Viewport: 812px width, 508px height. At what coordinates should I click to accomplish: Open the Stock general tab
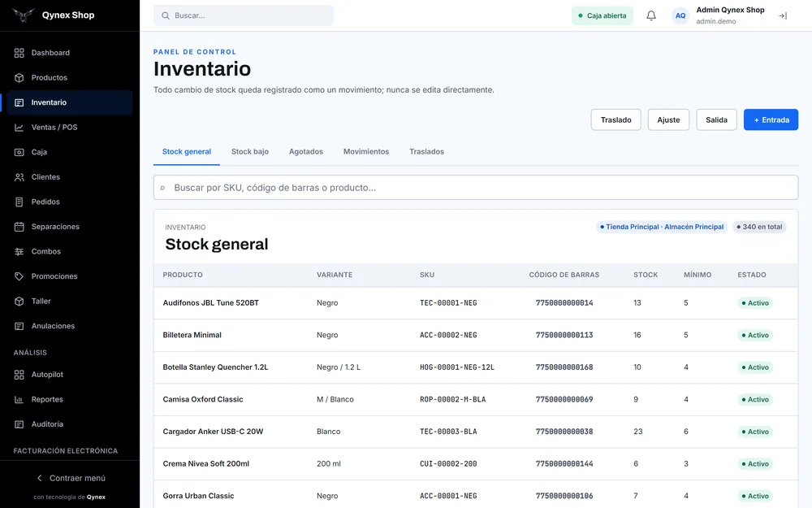(x=187, y=151)
